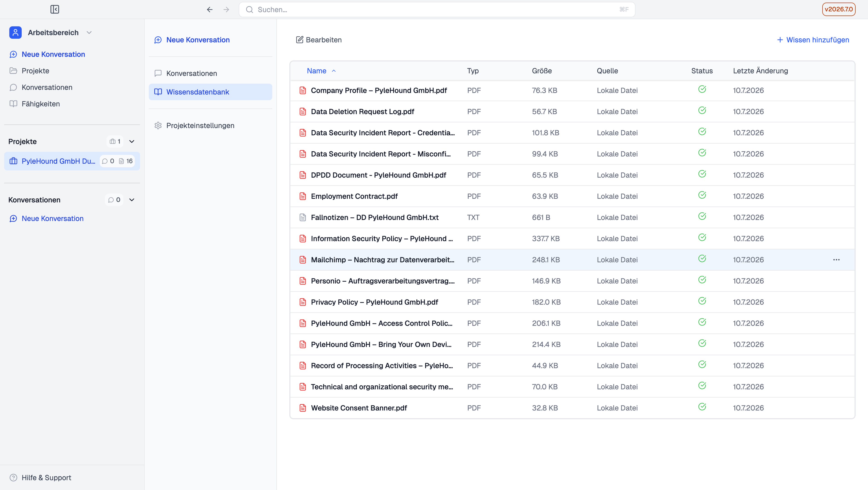Click PDF icon of Technical and organizational row
Screen dimensions: 868x490
(303, 387)
